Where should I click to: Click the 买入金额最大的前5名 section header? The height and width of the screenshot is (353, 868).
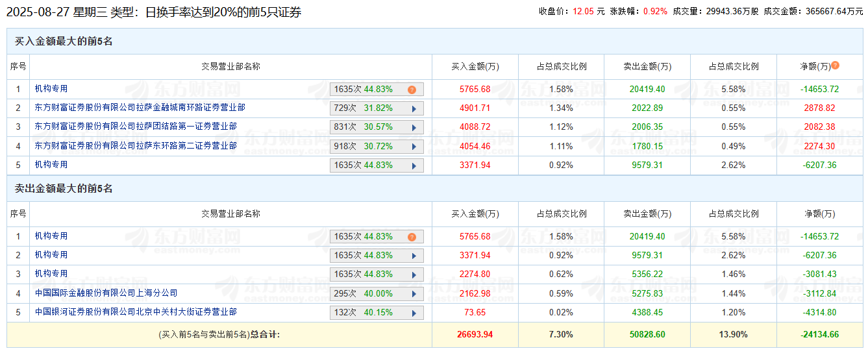coord(64,42)
